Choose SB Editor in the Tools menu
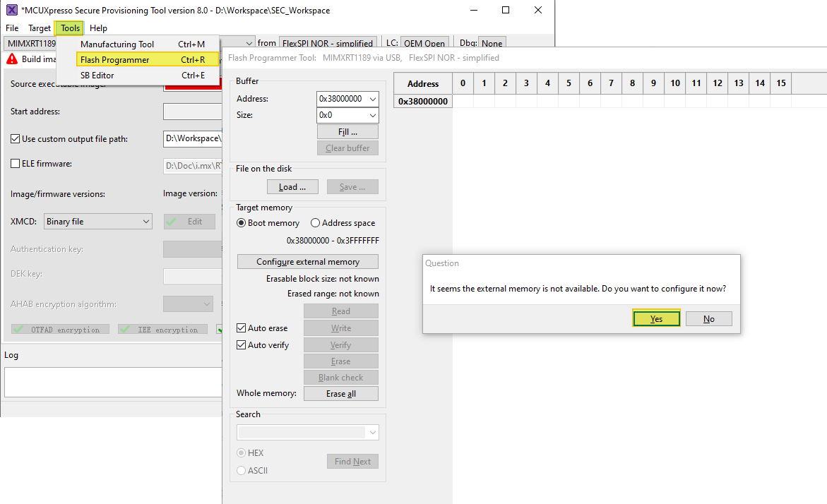 click(97, 76)
